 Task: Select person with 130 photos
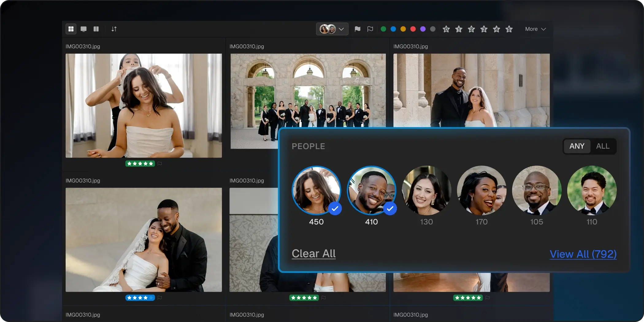(427, 190)
